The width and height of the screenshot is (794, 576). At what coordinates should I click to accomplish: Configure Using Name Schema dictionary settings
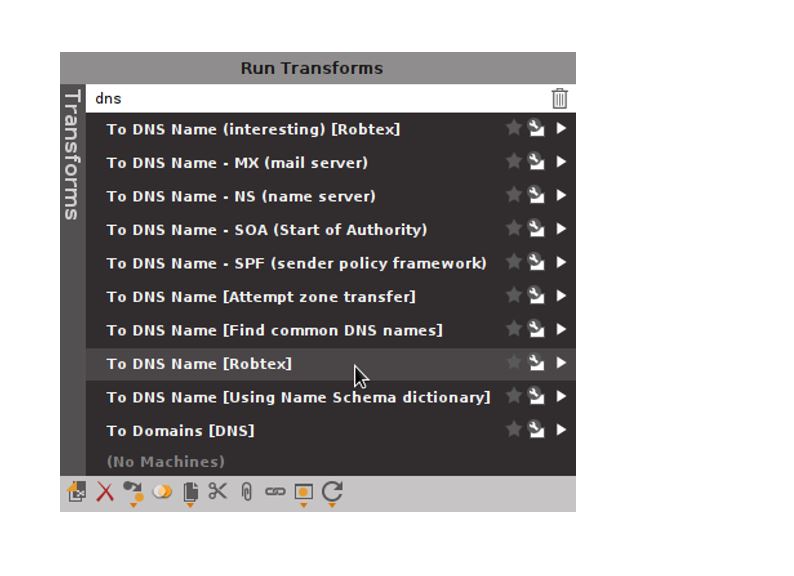(536, 396)
